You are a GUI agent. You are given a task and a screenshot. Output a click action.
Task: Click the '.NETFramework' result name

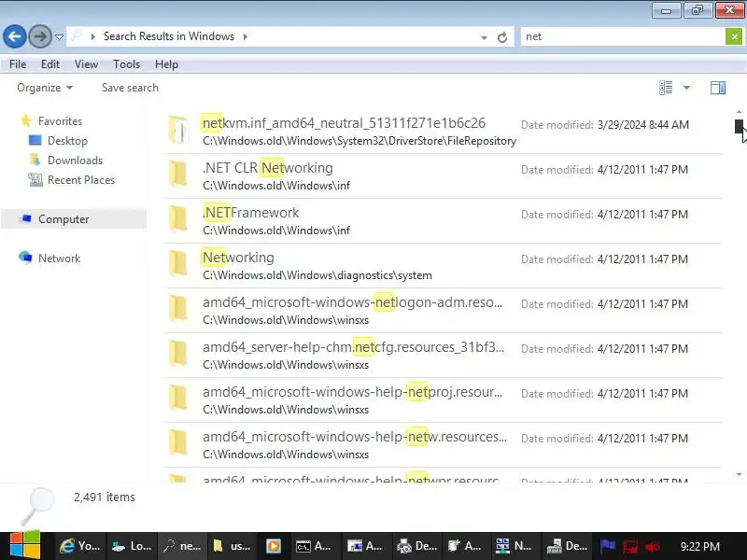251,213
